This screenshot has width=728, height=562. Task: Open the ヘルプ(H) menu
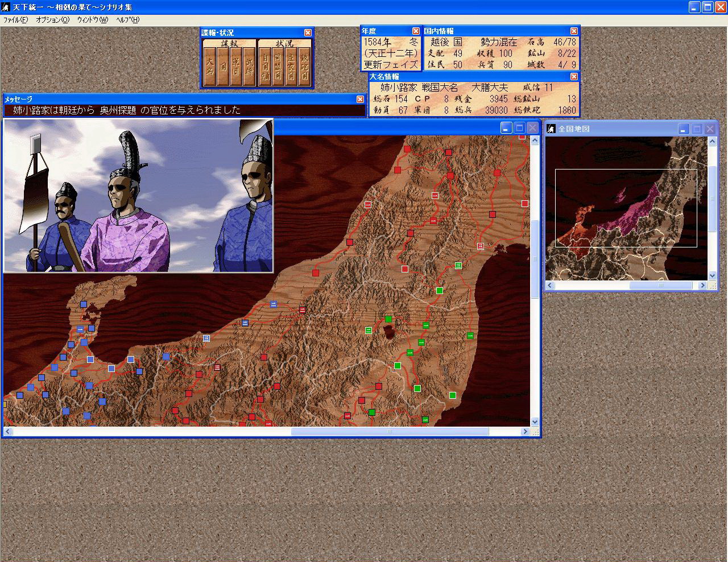(x=127, y=20)
